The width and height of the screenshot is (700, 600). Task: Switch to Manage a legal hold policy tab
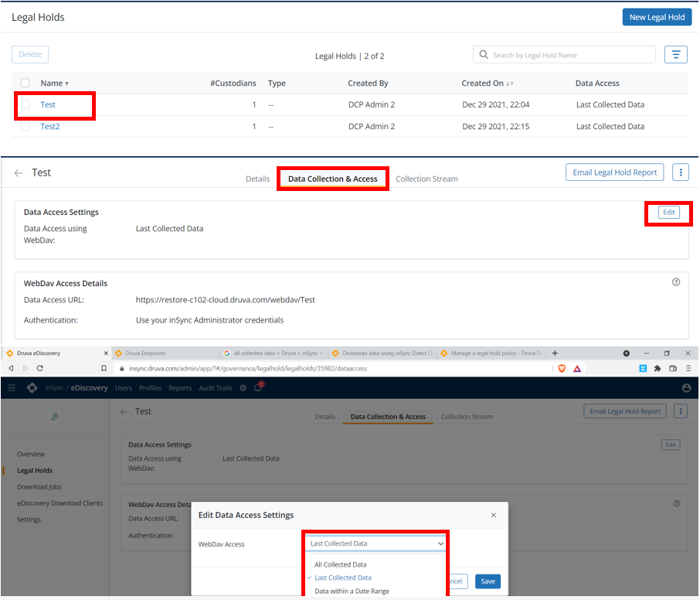492,353
